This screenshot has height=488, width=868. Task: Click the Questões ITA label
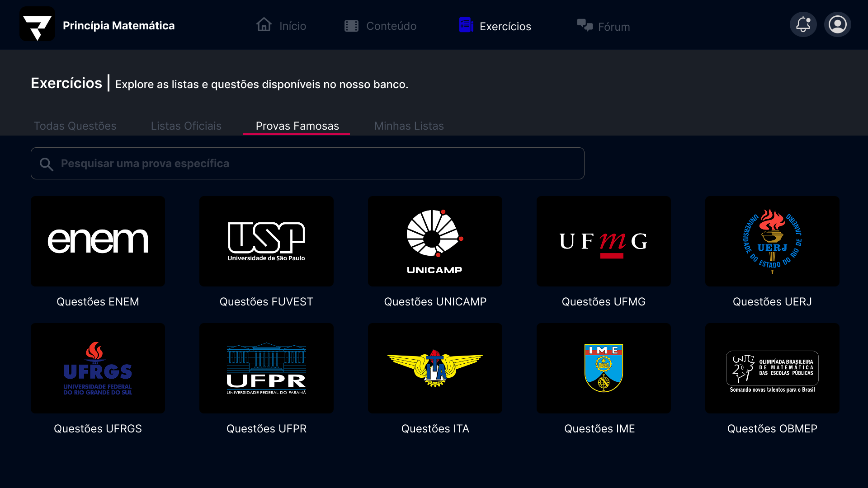435,429
